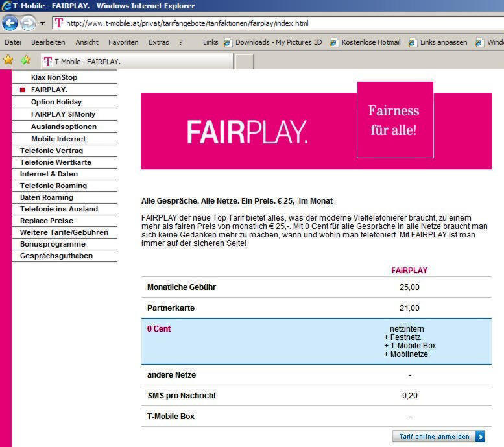This screenshot has height=447, width=504.
Task: Open the Bearbeiten menu
Action: tap(48, 42)
